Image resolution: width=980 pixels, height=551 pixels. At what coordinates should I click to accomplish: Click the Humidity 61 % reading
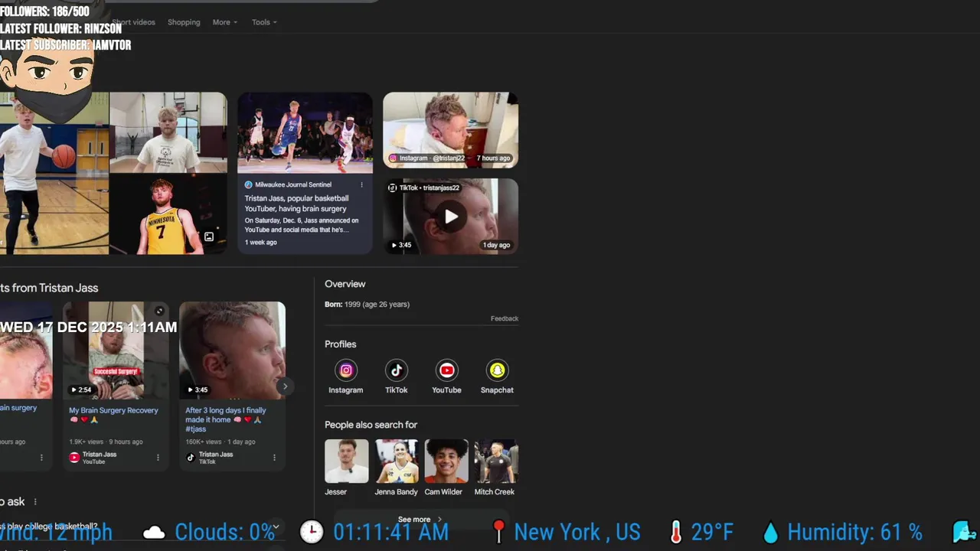[854, 532]
